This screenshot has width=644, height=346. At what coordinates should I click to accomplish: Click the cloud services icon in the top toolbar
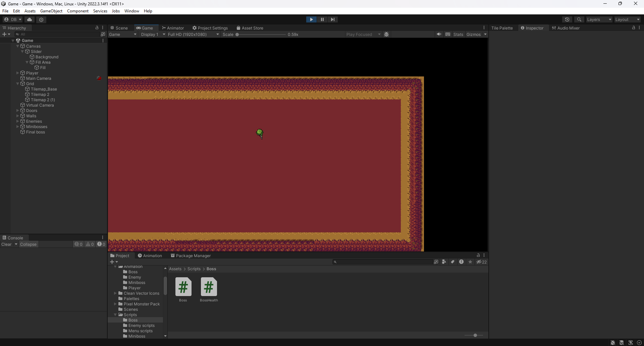pyautogui.click(x=30, y=19)
